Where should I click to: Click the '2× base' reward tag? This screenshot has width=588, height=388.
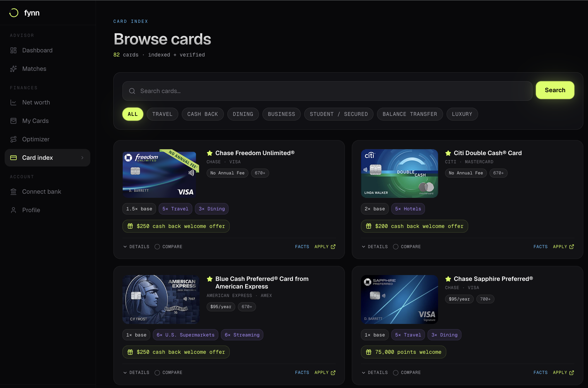pos(375,209)
